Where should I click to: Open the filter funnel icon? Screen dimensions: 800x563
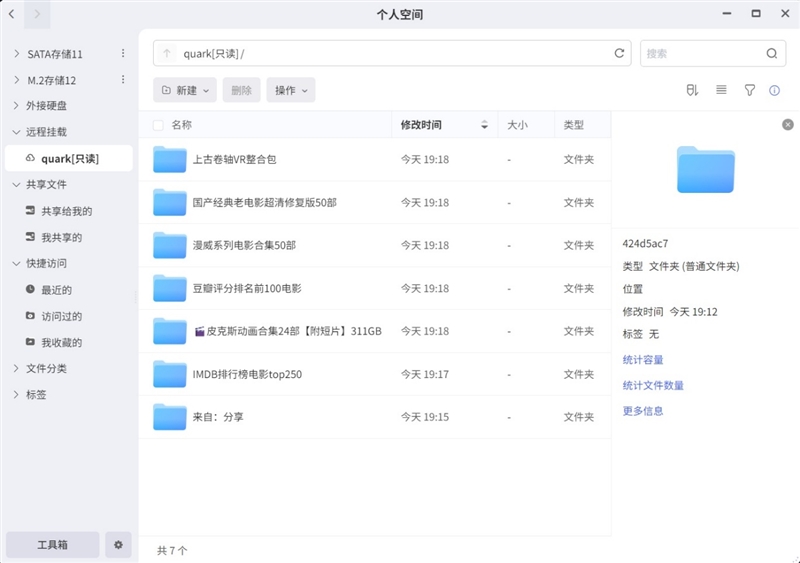click(749, 90)
